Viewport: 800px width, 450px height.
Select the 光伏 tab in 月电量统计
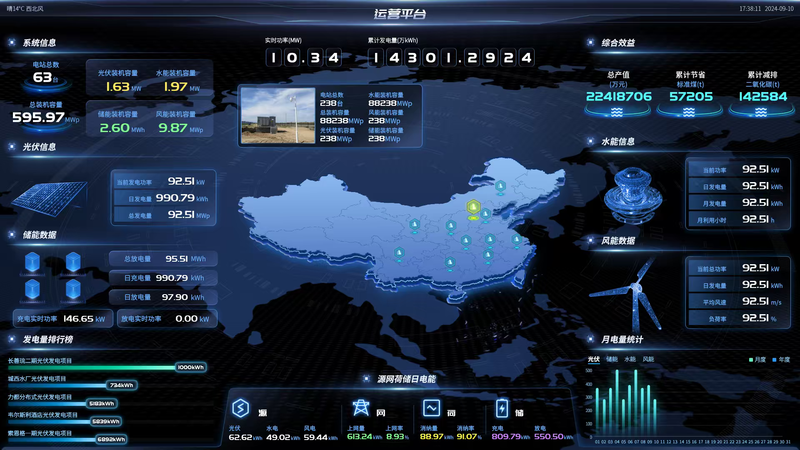pos(593,358)
